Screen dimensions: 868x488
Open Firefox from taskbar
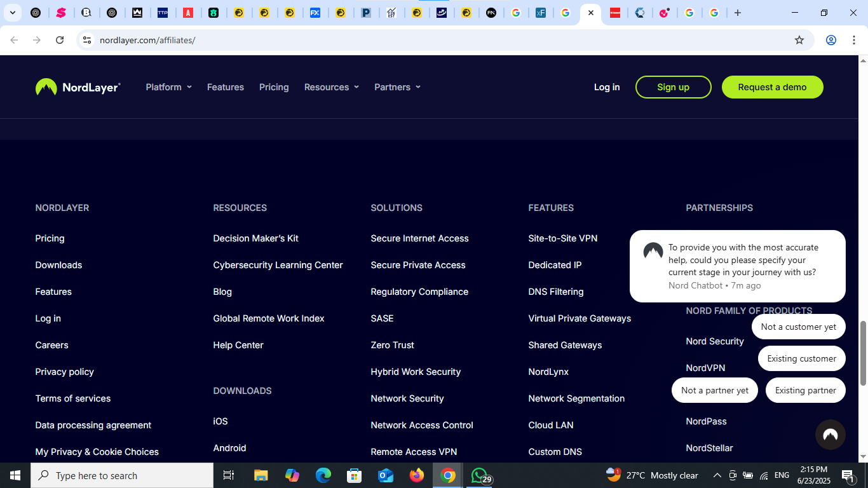(417, 475)
